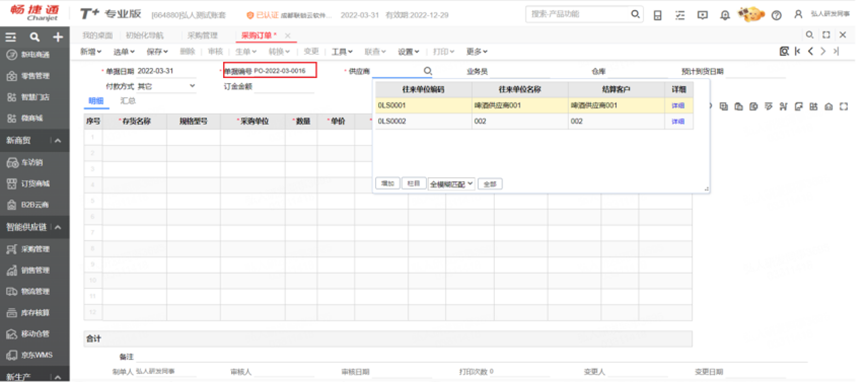Click the calculator icon in top bar

click(658, 15)
